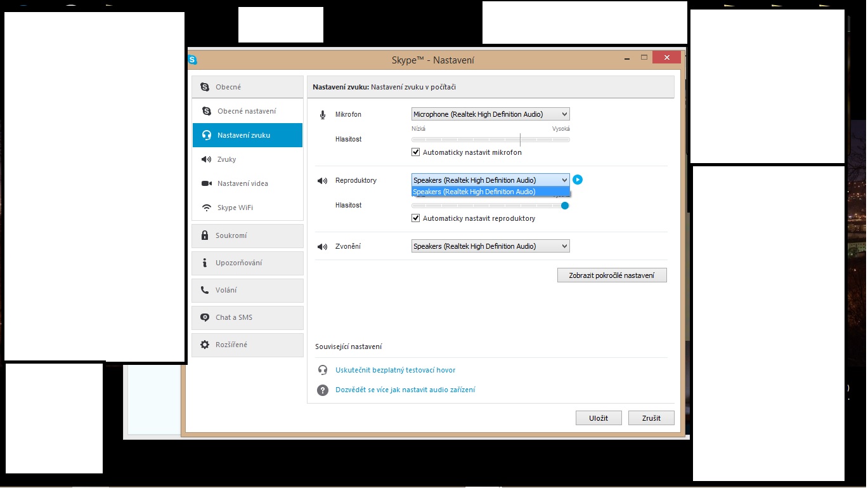Click the padlock icon beside Soukromí

coord(204,235)
